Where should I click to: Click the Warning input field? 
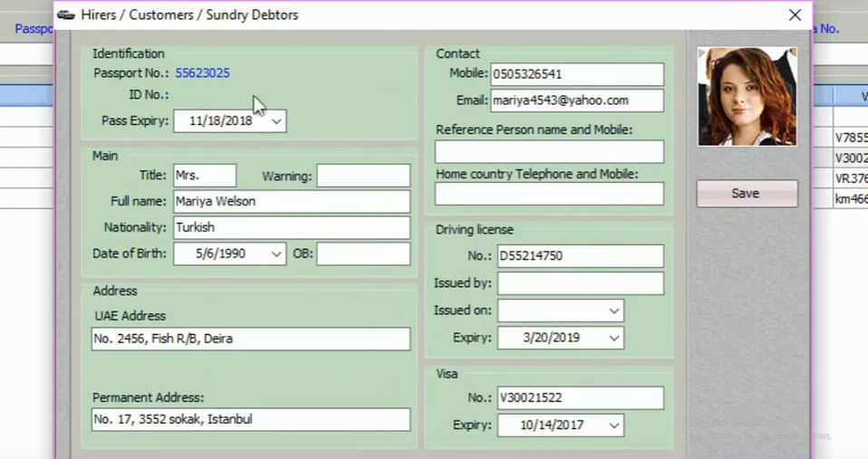pyautogui.click(x=362, y=176)
